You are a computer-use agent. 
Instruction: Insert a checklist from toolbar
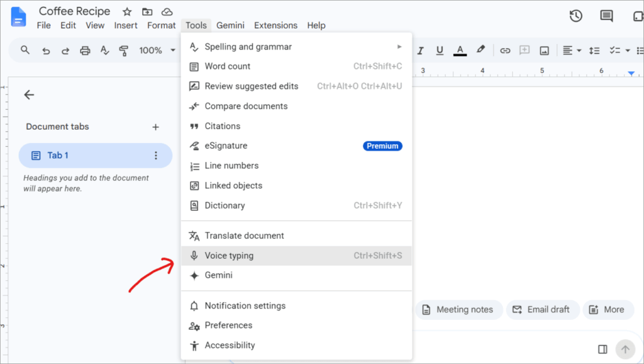(614, 50)
